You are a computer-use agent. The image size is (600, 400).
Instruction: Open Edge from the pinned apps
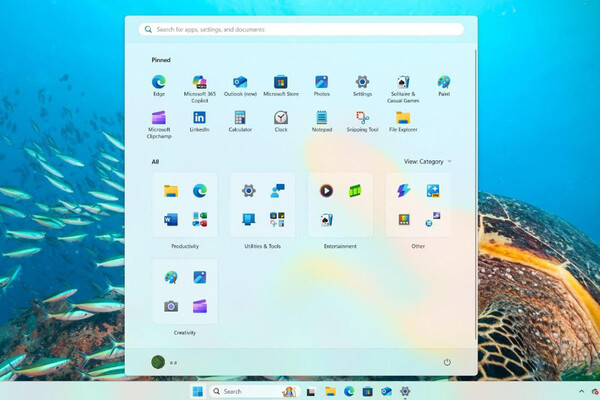click(x=158, y=82)
